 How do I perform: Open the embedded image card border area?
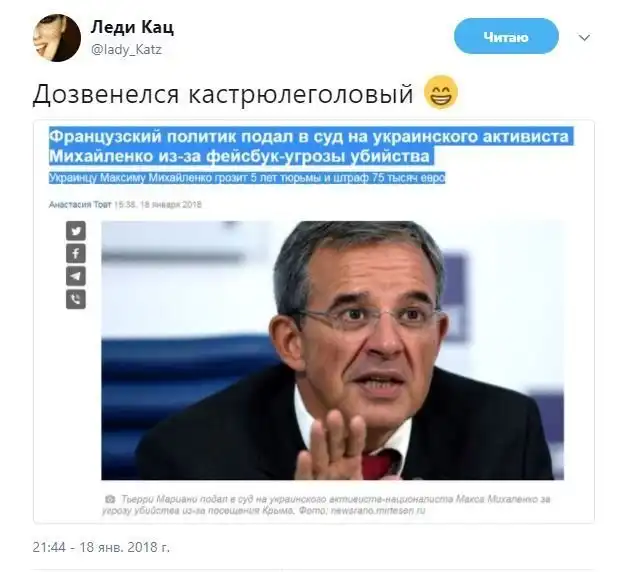pos(313,321)
